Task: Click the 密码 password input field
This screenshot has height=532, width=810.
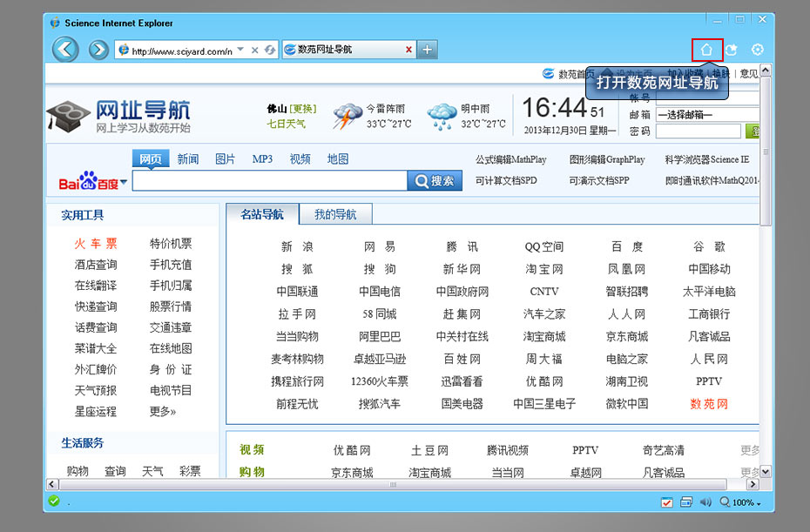Action: [x=699, y=131]
